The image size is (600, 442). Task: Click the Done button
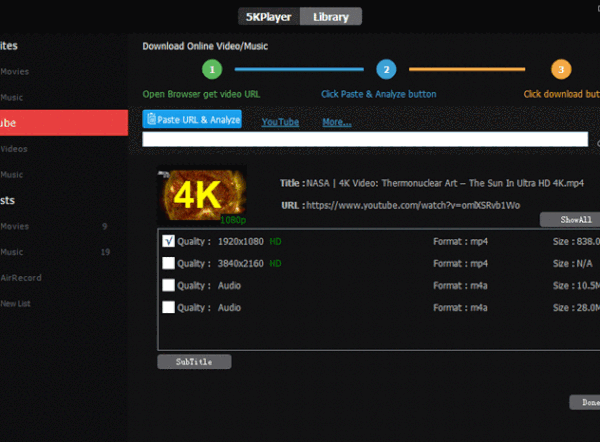[x=585, y=402]
